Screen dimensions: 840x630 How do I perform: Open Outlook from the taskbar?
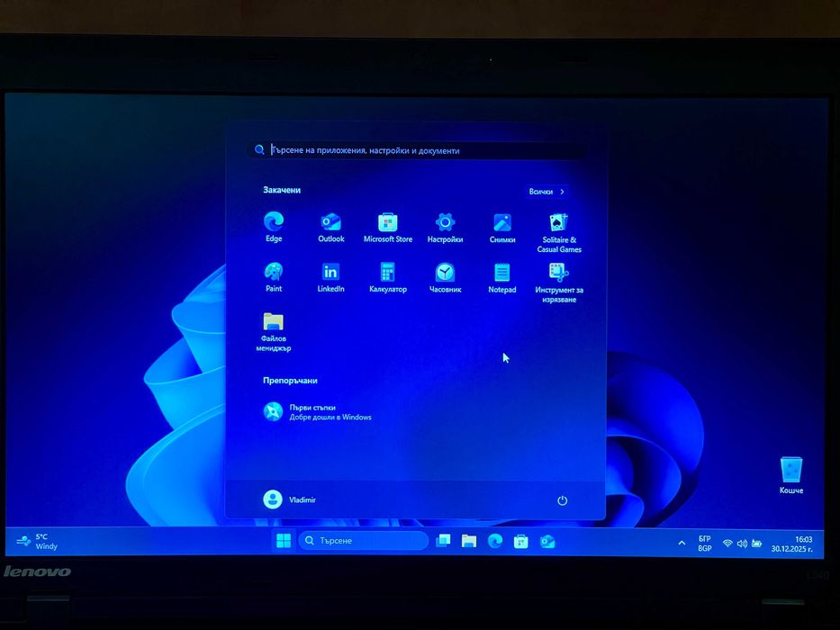547,542
